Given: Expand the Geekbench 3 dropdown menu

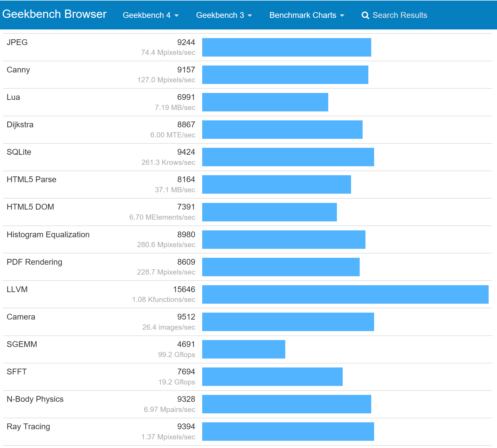Looking at the screenshot, I should pos(224,15).
